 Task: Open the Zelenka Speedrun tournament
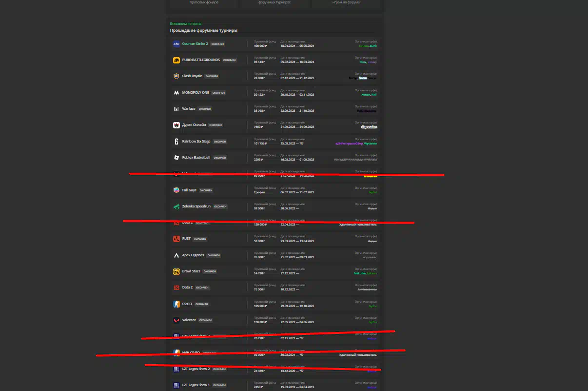[x=196, y=206]
